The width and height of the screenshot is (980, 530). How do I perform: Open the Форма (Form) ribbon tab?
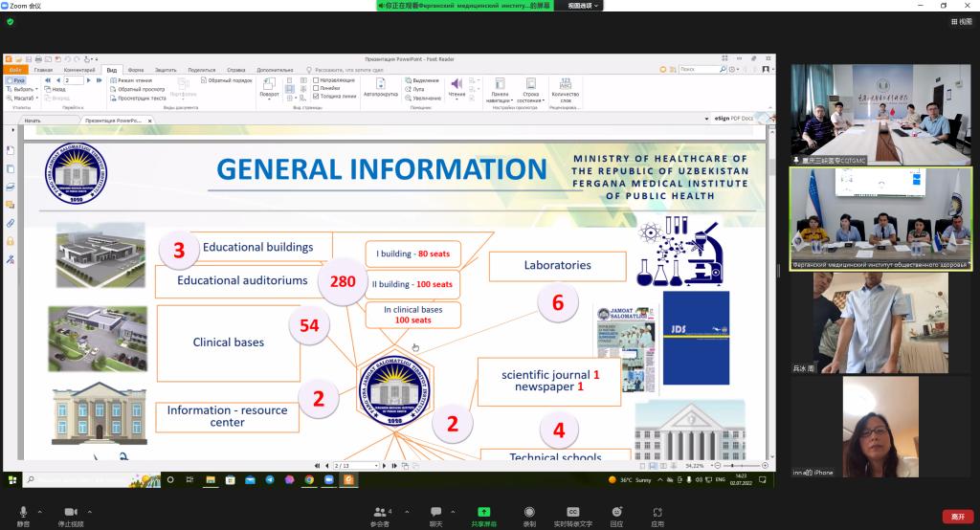click(136, 70)
